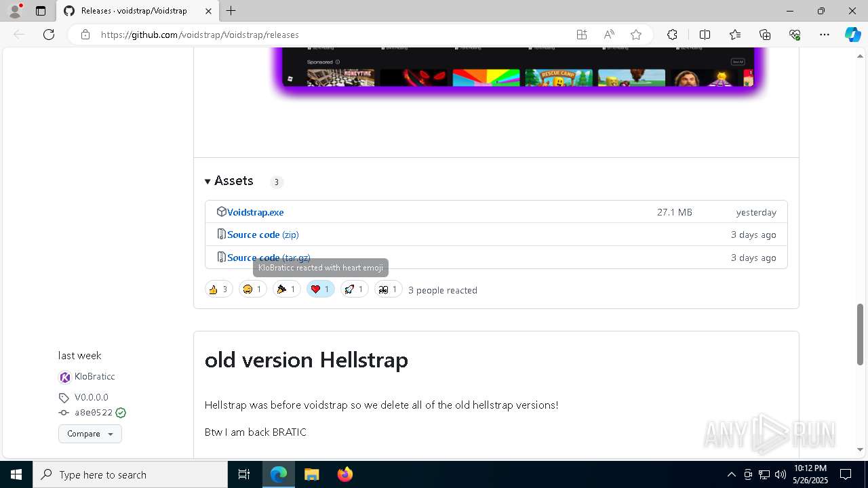
Task: Open the Collections panel
Action: [x=765, y=35]
